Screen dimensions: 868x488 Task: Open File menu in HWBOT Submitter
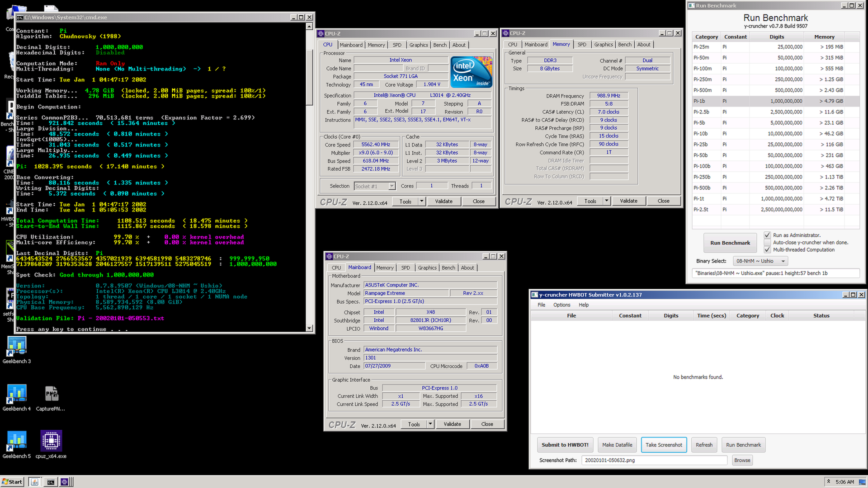(x=541, y=305)
